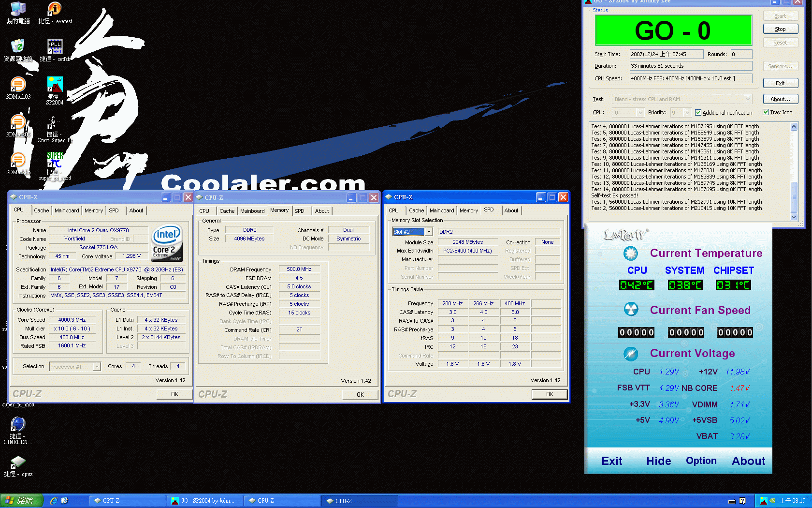The image size is (812, 508).
Task: Click About in the LANParty monitor
Action: coord(748,461)
